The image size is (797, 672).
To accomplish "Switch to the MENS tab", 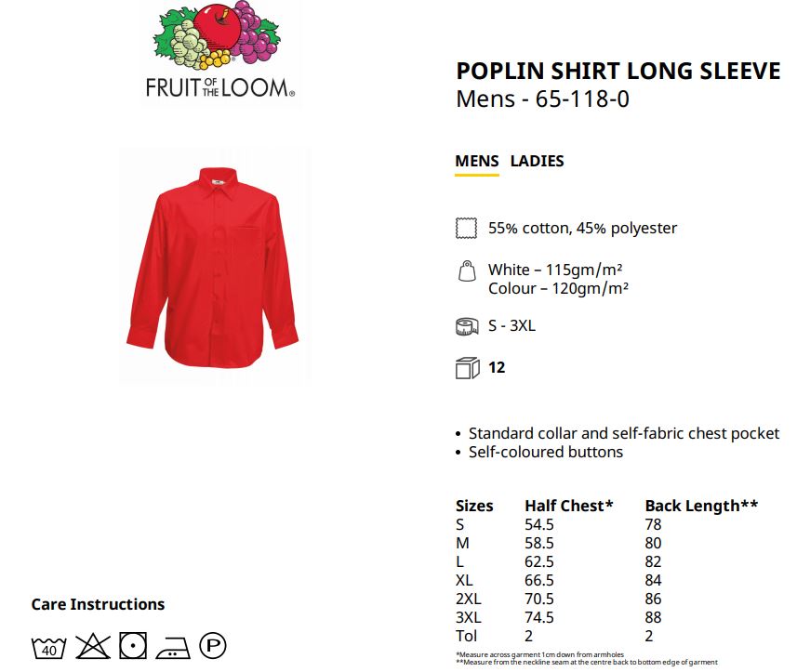I will (477, 161).
